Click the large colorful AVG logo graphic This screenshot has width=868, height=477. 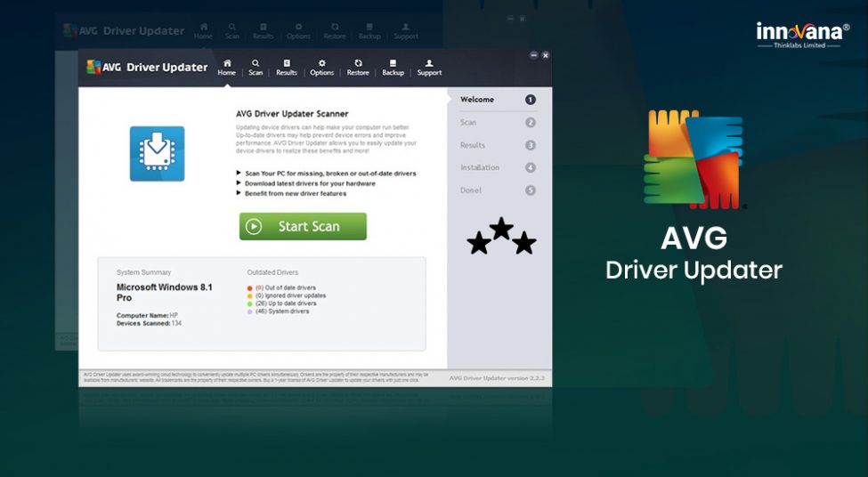click(x=694, y=158)
